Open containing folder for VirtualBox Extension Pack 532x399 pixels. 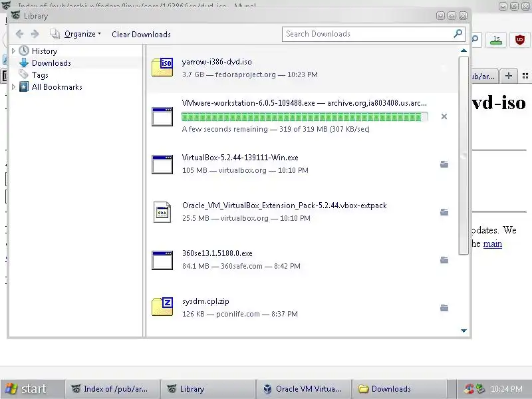tap(444, 212)
